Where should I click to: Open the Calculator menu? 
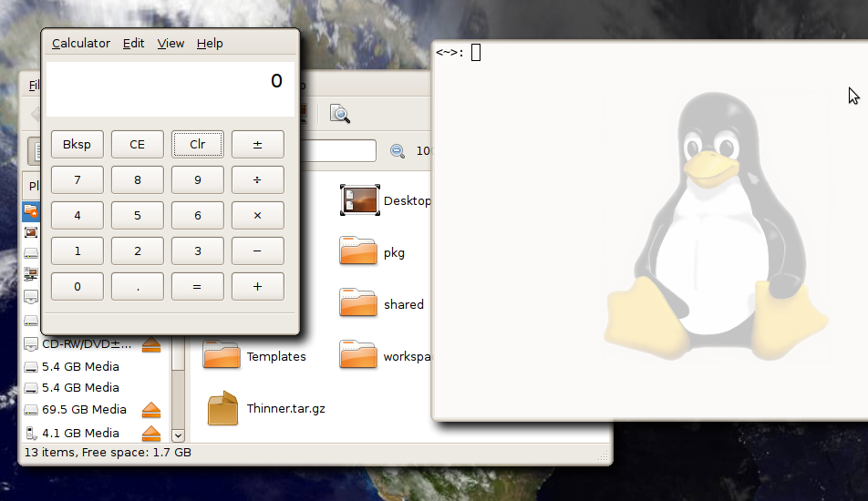click(x=81, y=43)
